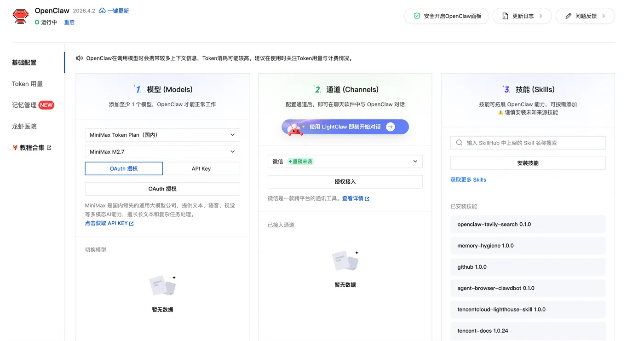Click the cloud download update icon
This screenshot has height=341, width=644.
[x=102, y=11]
